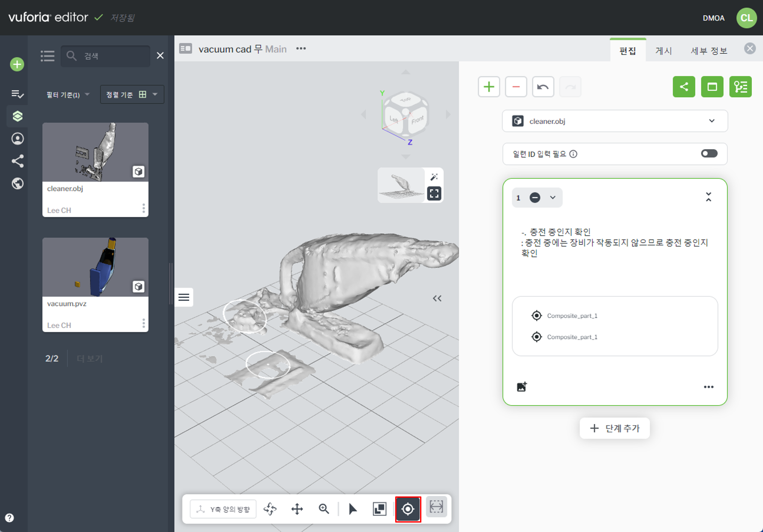Click the fit-to-view fullscreen icon
Image resolution: width=763 pixels, height=532 pixels.
(x=434, y=194)
